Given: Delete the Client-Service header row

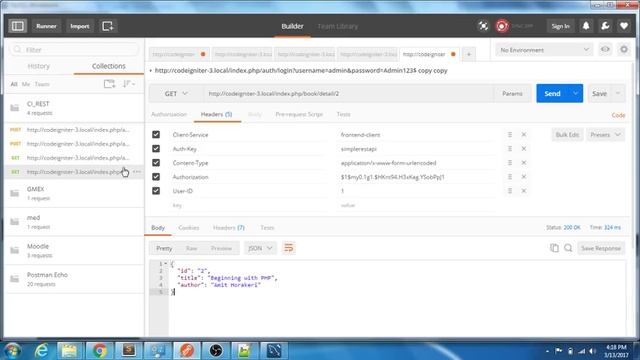Looking at the screenshot, I should 524,135.
